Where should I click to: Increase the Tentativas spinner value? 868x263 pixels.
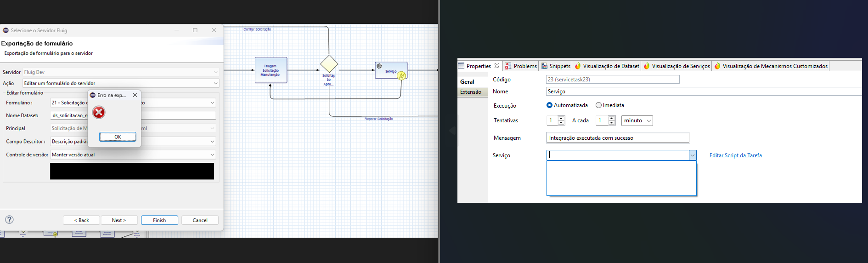click(x=561, y=118)
